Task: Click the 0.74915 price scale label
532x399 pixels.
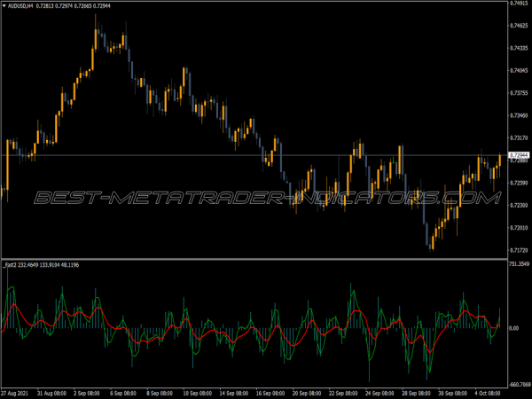Action: coord(519,4)
